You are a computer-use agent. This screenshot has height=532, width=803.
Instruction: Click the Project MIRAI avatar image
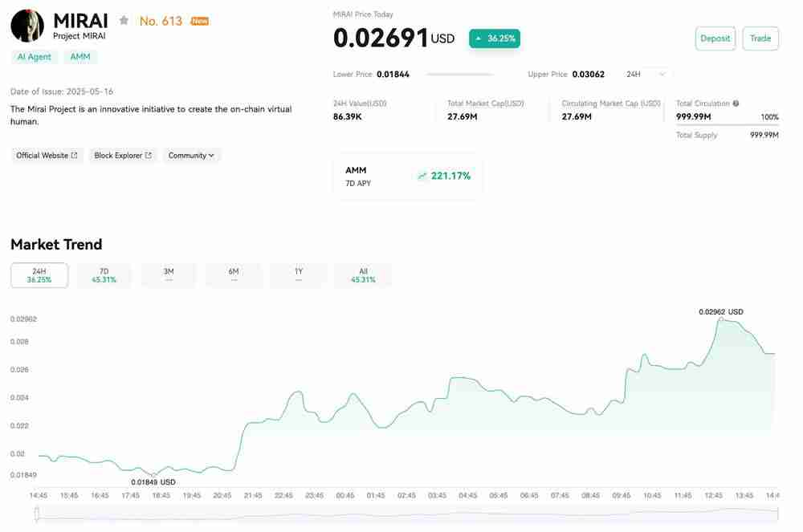click(x=27, y=26)
